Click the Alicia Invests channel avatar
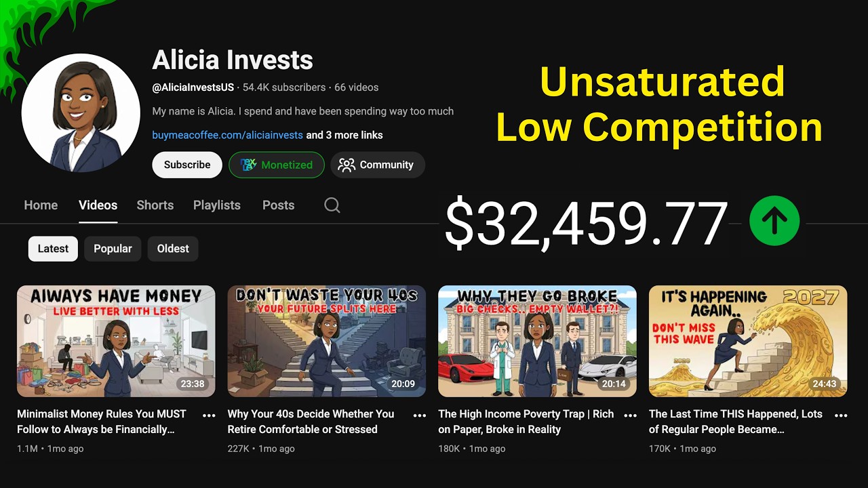868x488 pixels. (81, 113)
